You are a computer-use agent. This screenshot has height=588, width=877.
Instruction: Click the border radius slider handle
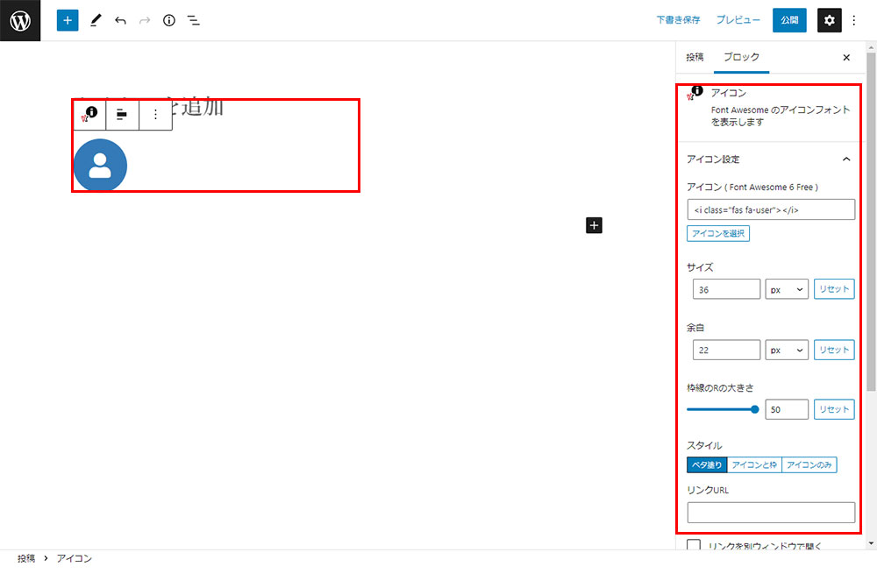754,409
